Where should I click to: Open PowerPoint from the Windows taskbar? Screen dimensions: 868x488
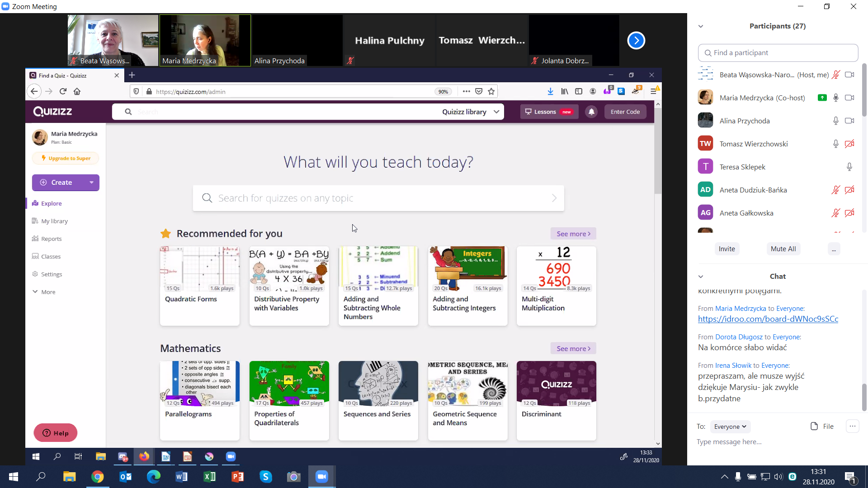point(238,476)
